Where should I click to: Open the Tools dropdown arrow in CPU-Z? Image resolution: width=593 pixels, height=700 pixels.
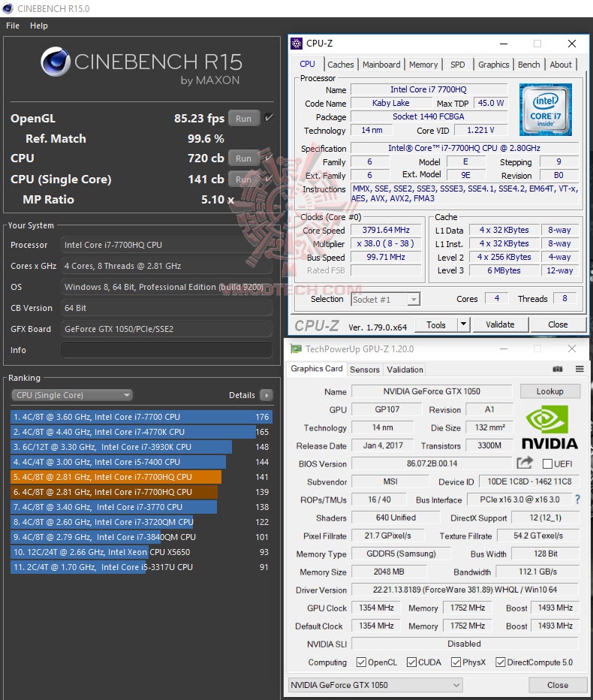pyautogui.click(x=464, y=324)
